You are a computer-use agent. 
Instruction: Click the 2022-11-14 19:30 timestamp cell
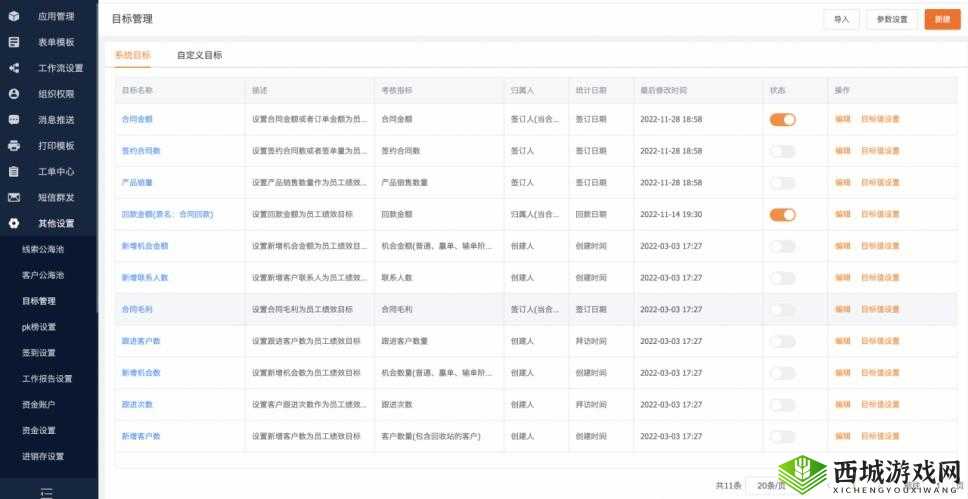671,214
